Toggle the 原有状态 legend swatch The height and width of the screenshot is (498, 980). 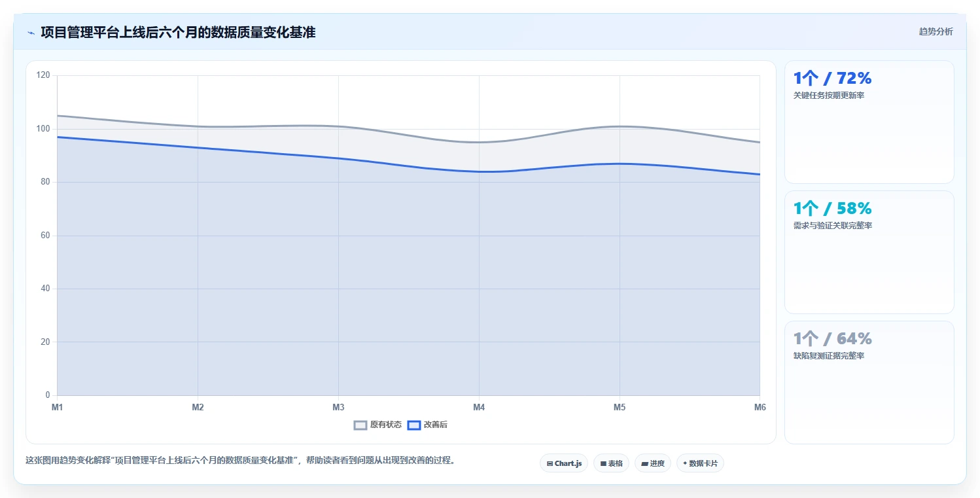(360, 425)
